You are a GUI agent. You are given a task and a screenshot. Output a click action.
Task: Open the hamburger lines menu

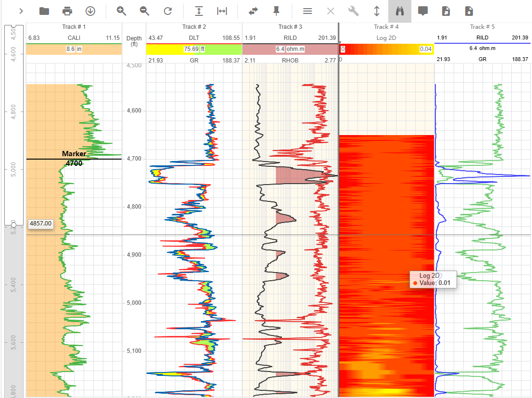tap(308, 11)
